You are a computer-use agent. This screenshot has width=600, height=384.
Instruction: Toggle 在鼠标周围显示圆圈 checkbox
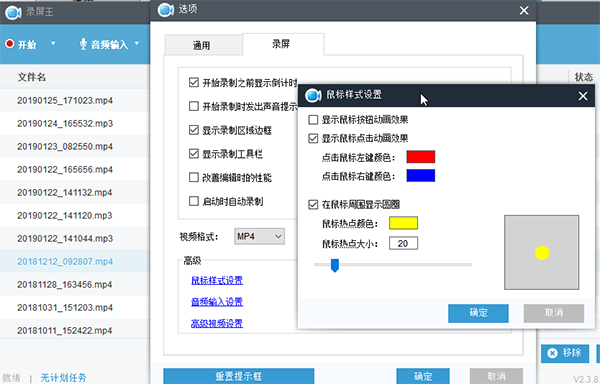[313, 205]
